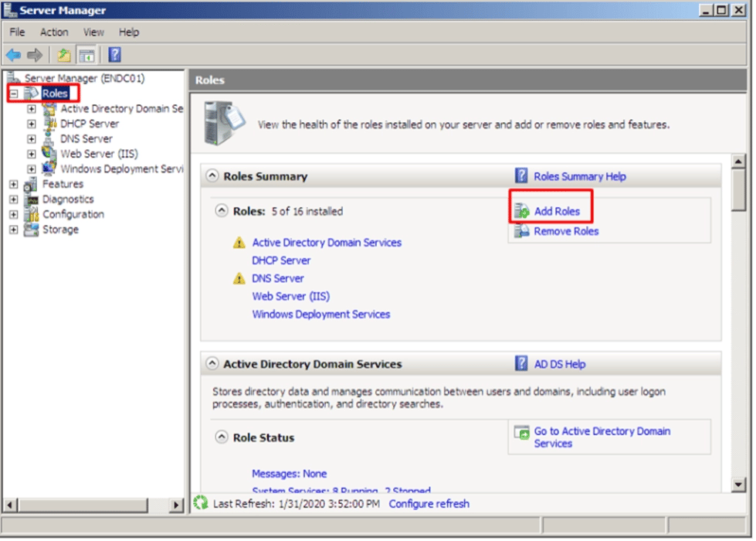Click the AD DS Help book icon
756x541 pixels.
pyautogui.click(x=520, y=363)
